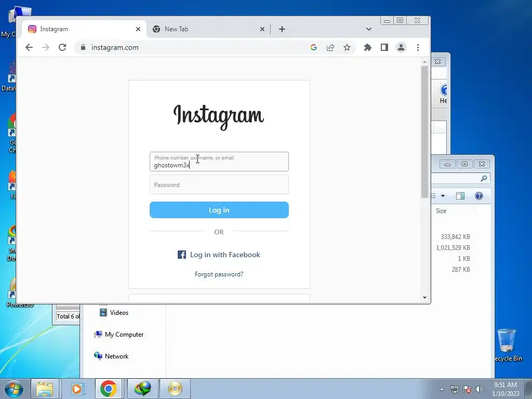Image resolution: width=532 pixels, height=399 pixels.
Task: Open the Forgot password link
Action: (x=219, y=274)
